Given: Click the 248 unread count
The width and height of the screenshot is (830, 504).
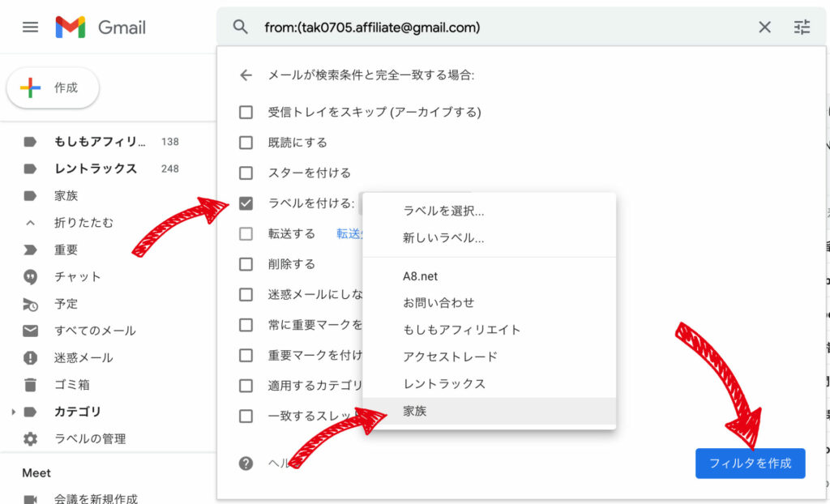Looking at the screenshot, I should (x=170, y=169).
